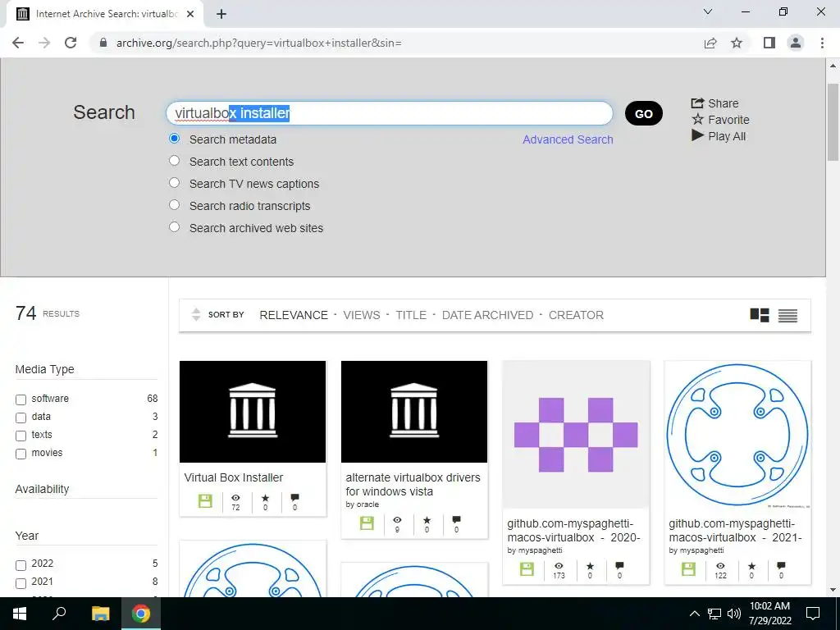Check the software media type filter
The height and width of the screenshot is (630, 840).
[21, 399]
